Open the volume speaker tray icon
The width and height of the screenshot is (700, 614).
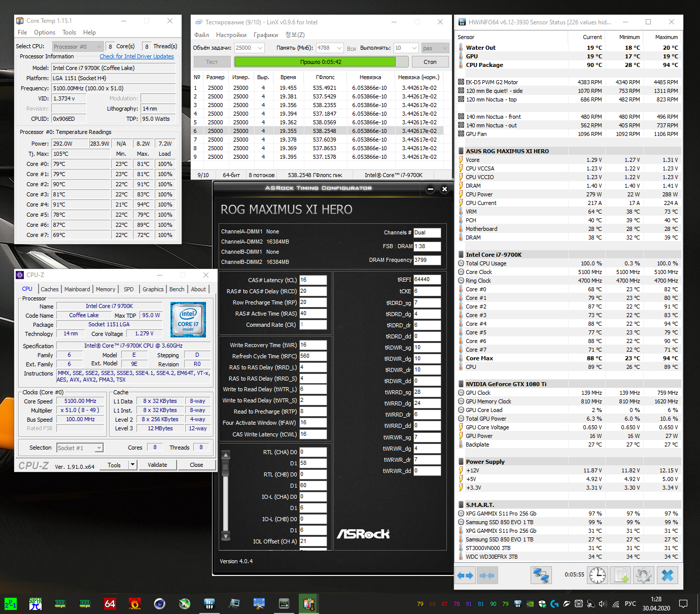point(603,604)
